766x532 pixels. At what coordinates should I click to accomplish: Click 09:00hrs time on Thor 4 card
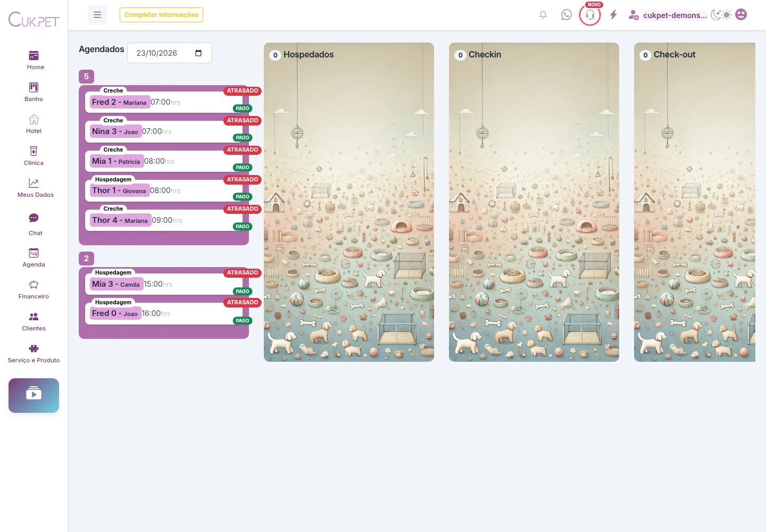[167, 220]
